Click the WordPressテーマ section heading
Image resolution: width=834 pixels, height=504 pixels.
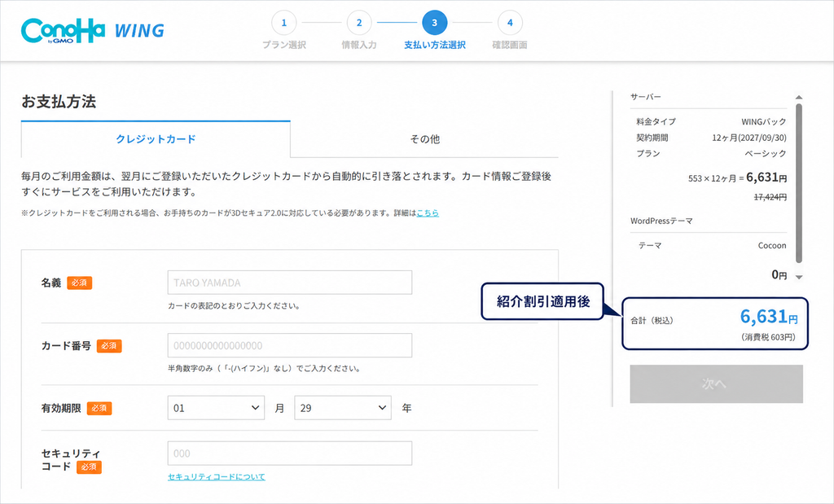click(x=661, y=221)
